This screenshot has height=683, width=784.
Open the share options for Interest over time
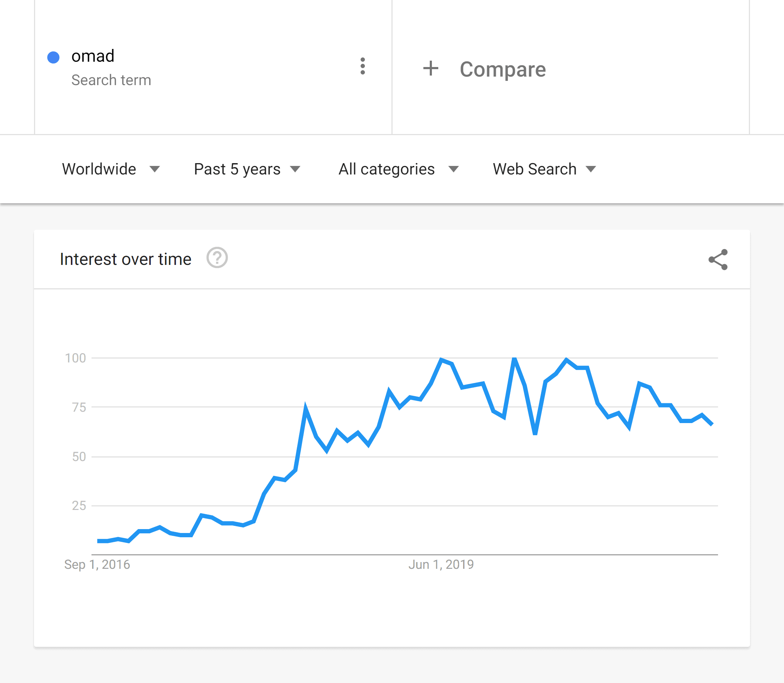coord(718,260)
